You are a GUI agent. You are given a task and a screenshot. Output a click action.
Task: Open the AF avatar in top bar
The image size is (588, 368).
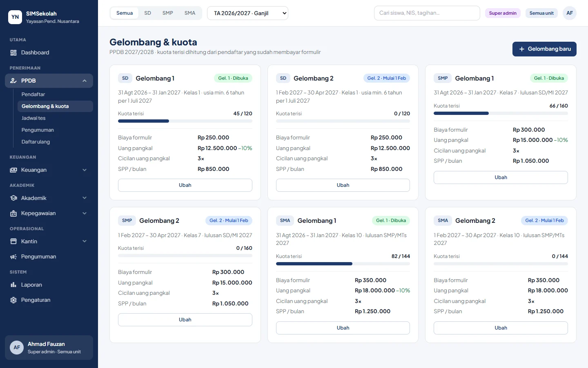[x=570, y=13]
